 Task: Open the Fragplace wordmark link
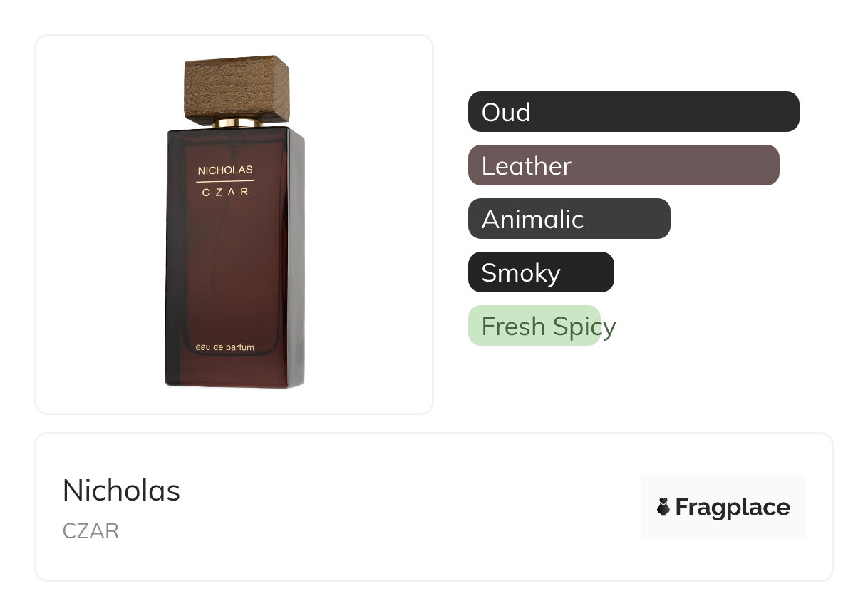[732, 507]
